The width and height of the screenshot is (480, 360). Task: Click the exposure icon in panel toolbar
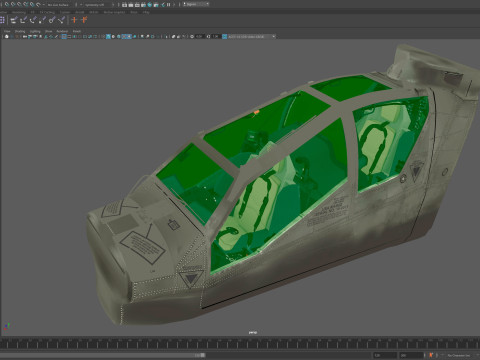[x=192, y=36]
